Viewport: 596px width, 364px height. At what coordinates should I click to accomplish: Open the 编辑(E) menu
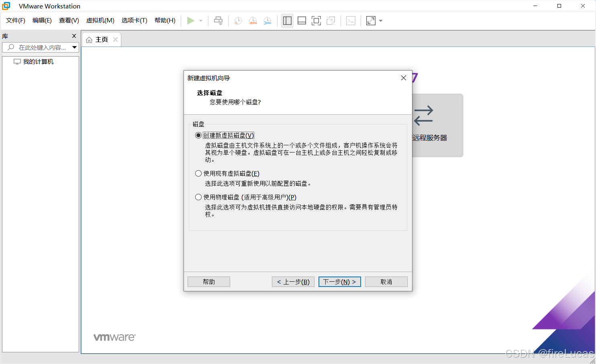click(42, 20)
